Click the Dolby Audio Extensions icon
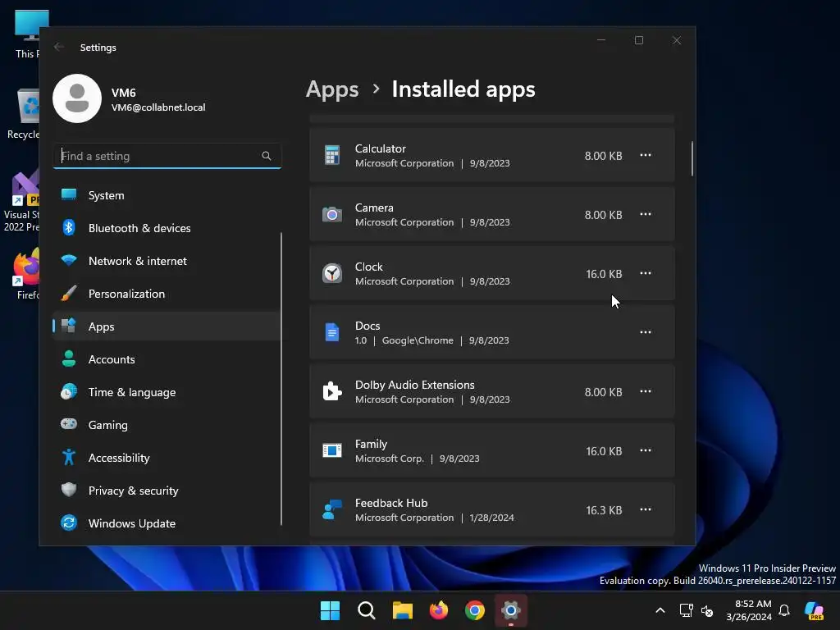Image resolution: width=840 pixels, height=630 pixels. point(332,391)
